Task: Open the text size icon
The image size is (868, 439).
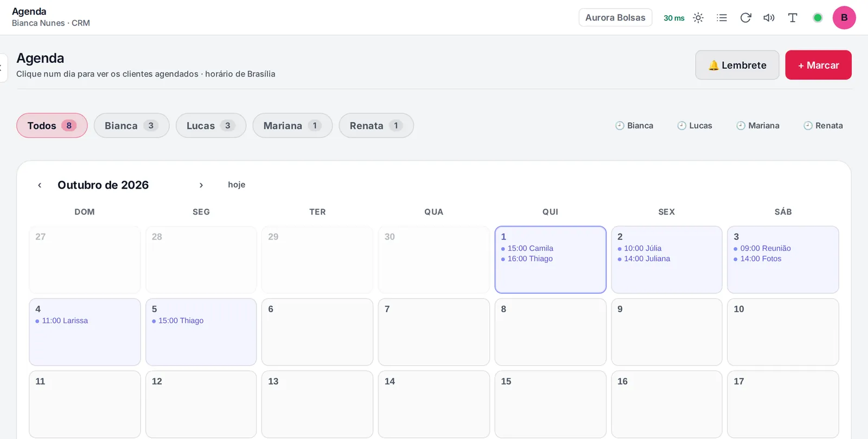Action: tap(793, 18)
